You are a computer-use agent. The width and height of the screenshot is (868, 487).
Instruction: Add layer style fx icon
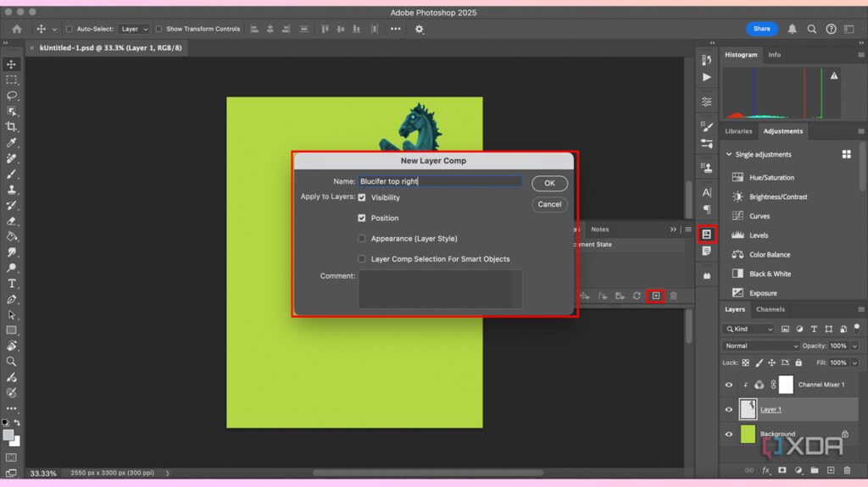(765, 470)
